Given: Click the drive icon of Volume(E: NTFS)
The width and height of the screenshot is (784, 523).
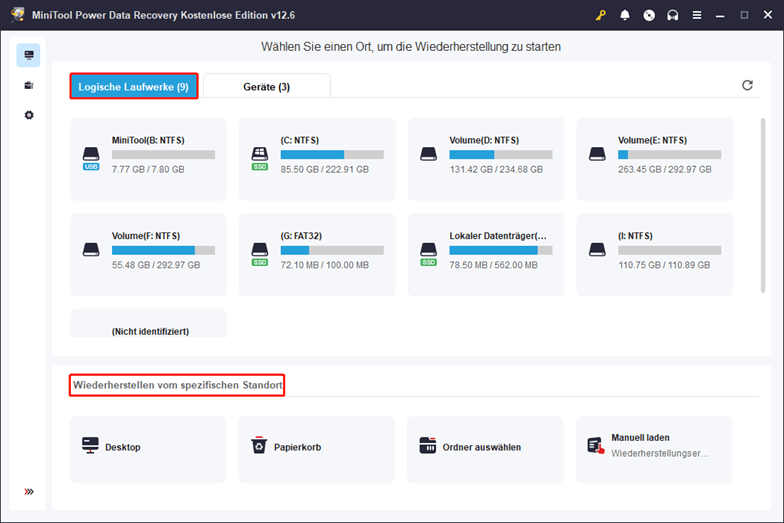Looking at the screenshot, I should pyautogui.click(x=597, y=154).
